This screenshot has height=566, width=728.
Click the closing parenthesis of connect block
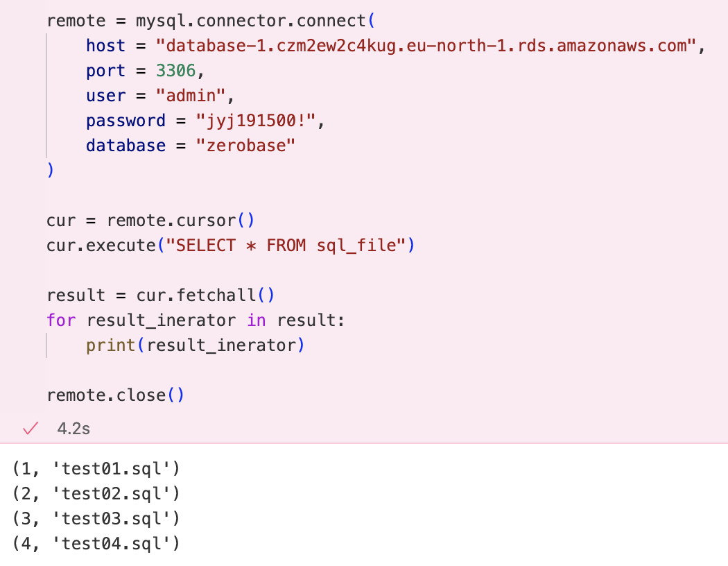tap(51, 171)
